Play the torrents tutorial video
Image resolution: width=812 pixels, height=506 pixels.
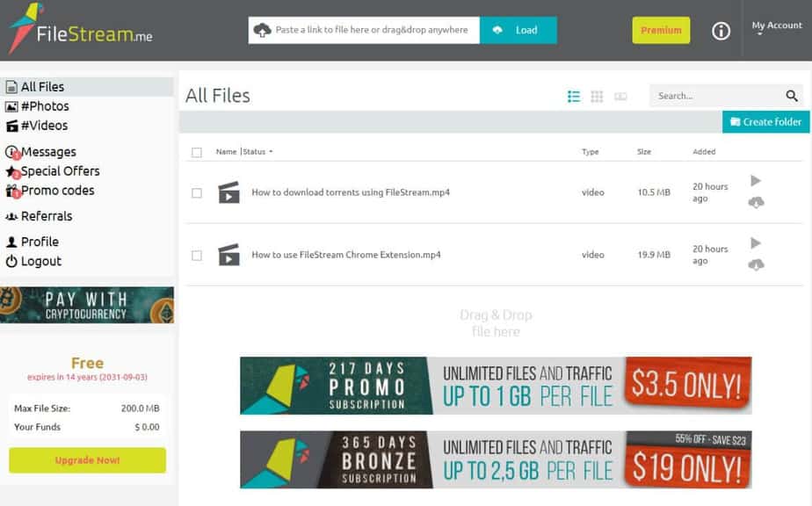756,180
